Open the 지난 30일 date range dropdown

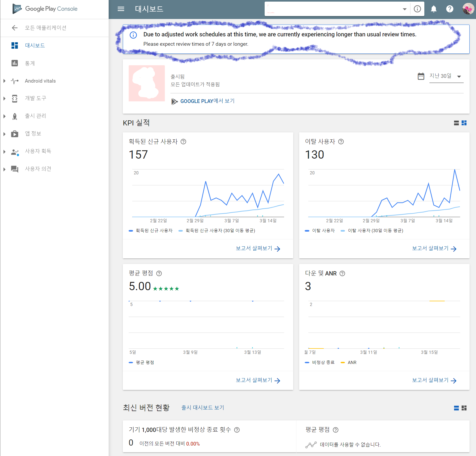click(446, 76)
